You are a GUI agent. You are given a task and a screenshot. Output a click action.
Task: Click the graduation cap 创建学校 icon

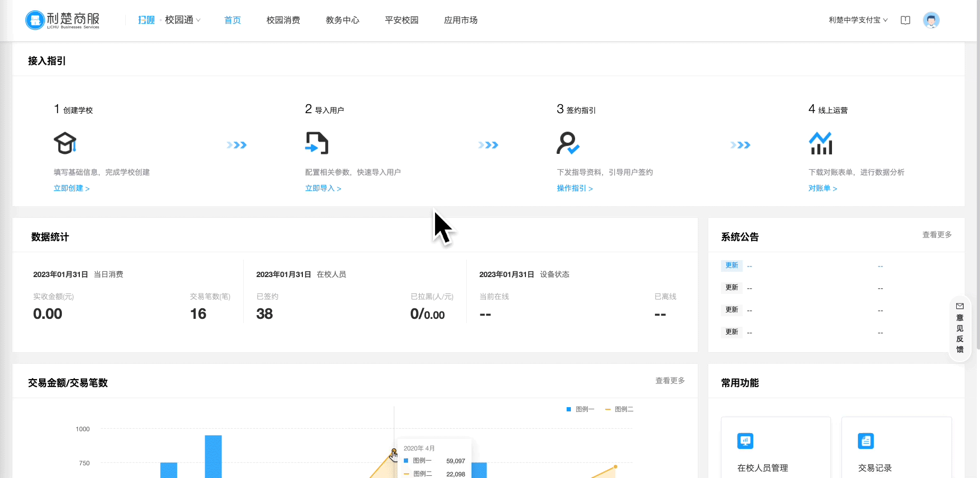tap(65, 143)
